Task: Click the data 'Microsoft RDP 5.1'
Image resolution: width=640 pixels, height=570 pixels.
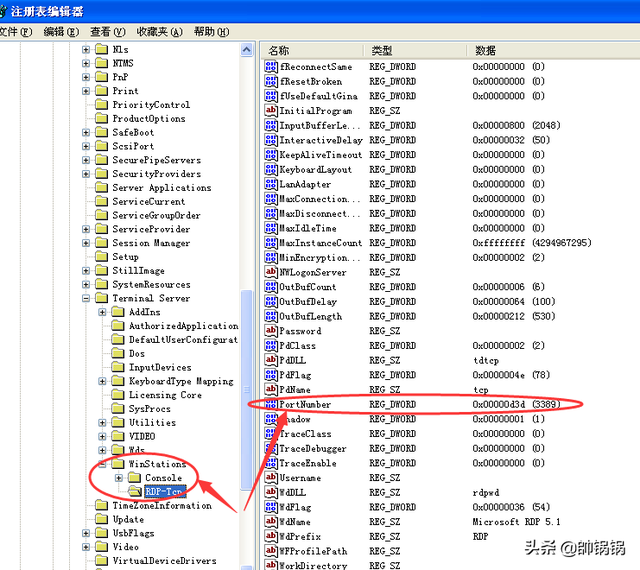Action: [x=516, y=522]
